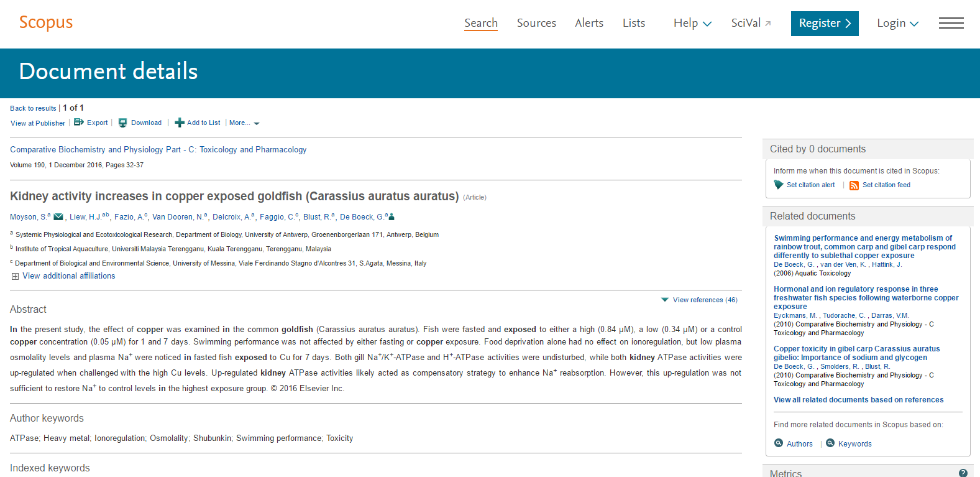Expand the More... dropdown
The width and height of the screenshot is (980, 477).
(244, 123)
